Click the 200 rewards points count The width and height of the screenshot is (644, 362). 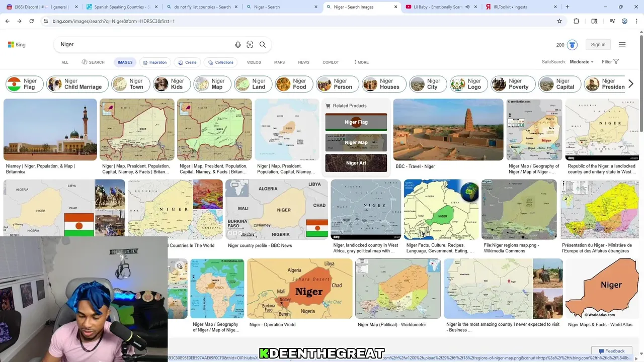(x=560, y=45)
